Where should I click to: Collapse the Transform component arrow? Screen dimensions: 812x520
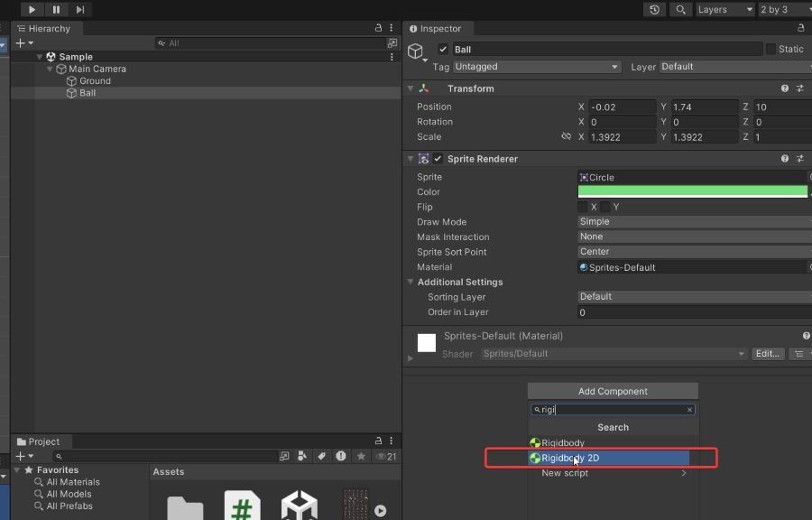click(x=411, y=88)
